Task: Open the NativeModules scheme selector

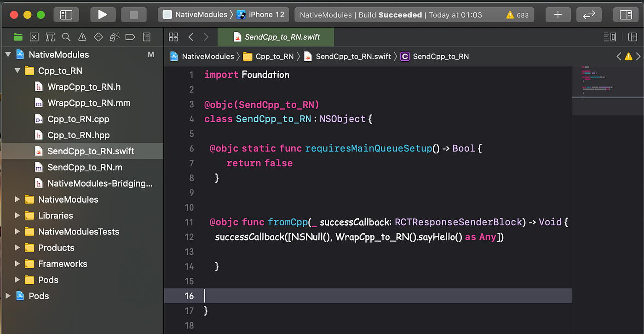Action: click(195, 15)
